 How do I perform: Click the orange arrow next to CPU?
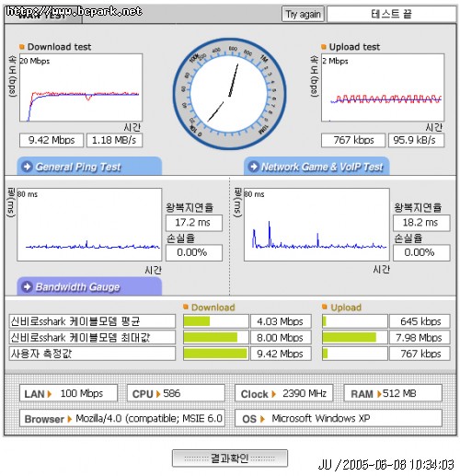[158, 394]
